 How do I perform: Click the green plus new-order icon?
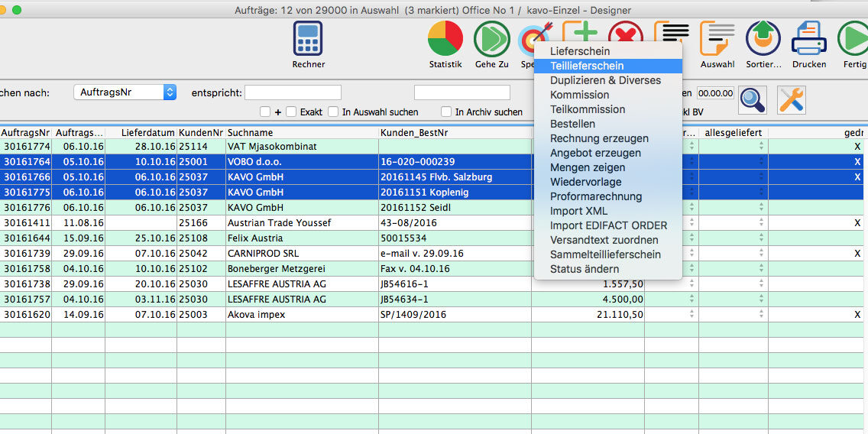click(x=580, y=31)
